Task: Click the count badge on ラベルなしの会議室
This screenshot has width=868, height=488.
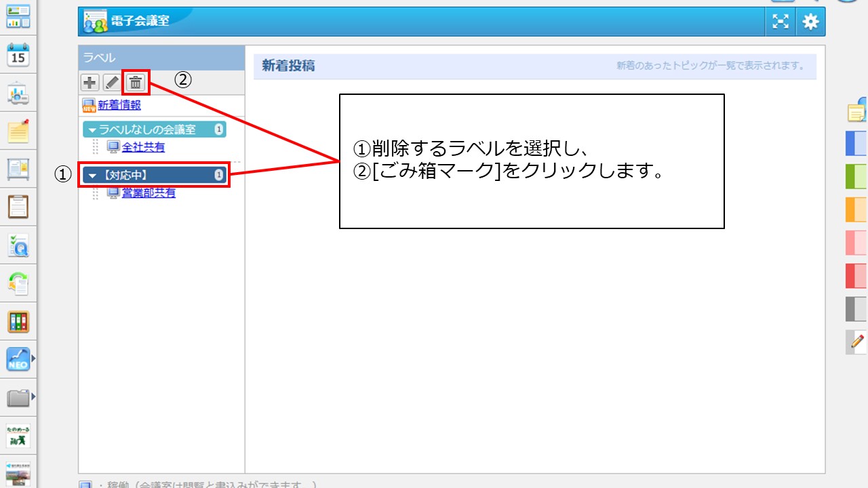Action: click(x=218, y=129)
